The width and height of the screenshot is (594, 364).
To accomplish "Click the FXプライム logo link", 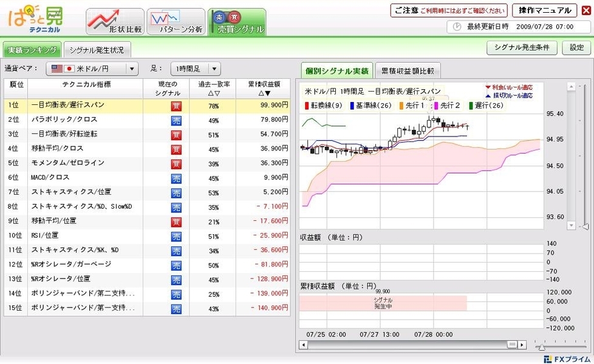I will tap(567, 359).
